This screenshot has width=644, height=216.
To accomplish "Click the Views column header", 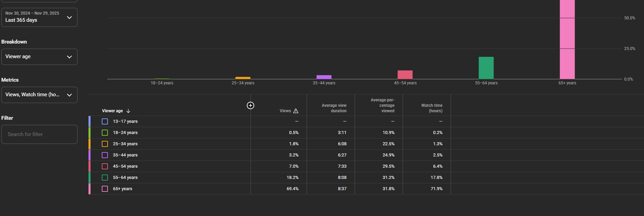I will [285, 111].
